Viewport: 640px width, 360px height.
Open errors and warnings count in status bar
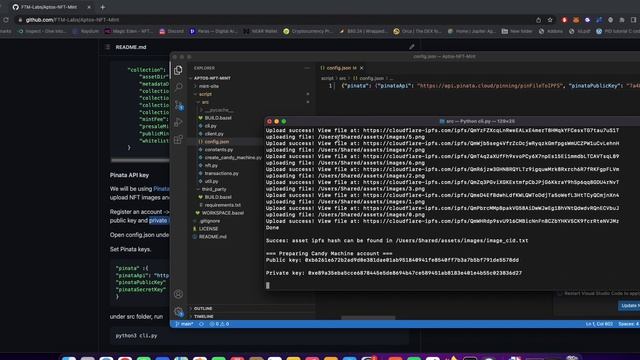tap(219, 324)
